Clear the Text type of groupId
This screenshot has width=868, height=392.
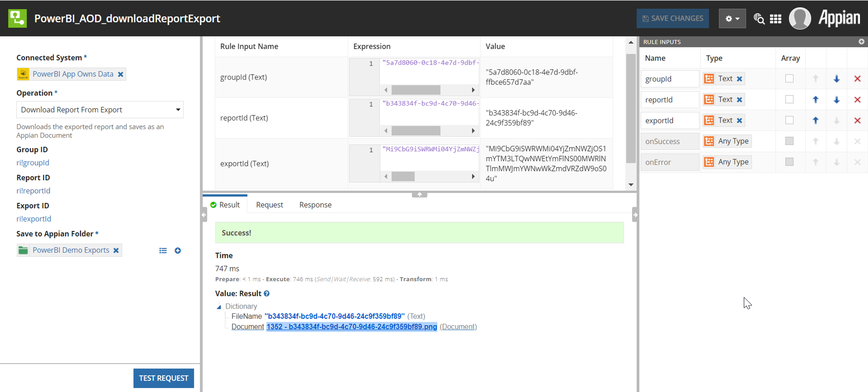coord(739,79)
